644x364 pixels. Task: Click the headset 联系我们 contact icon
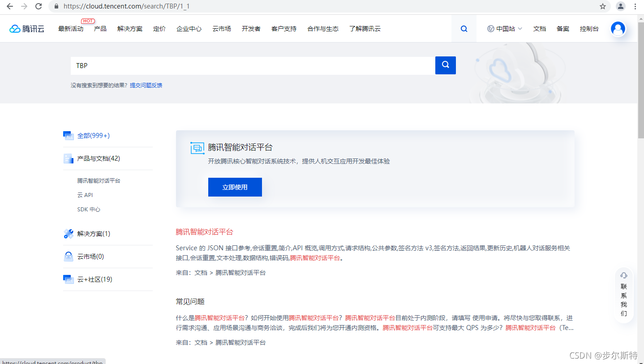624,275
